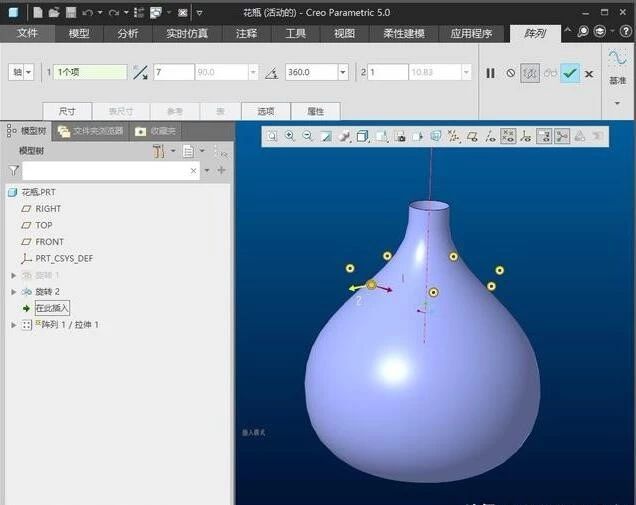Click the refit view icon

point(271,136)
